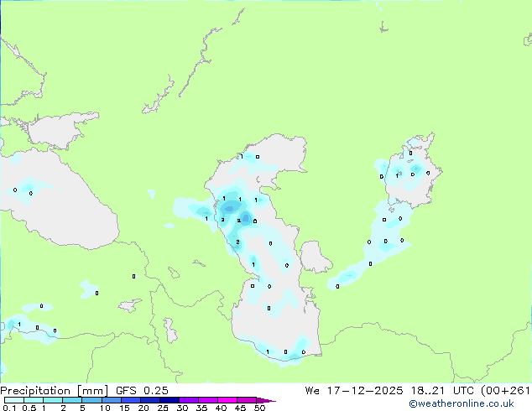Screen dimensions: 532x411
Task: Click the legend label 40
Action: tap(221, 408)
